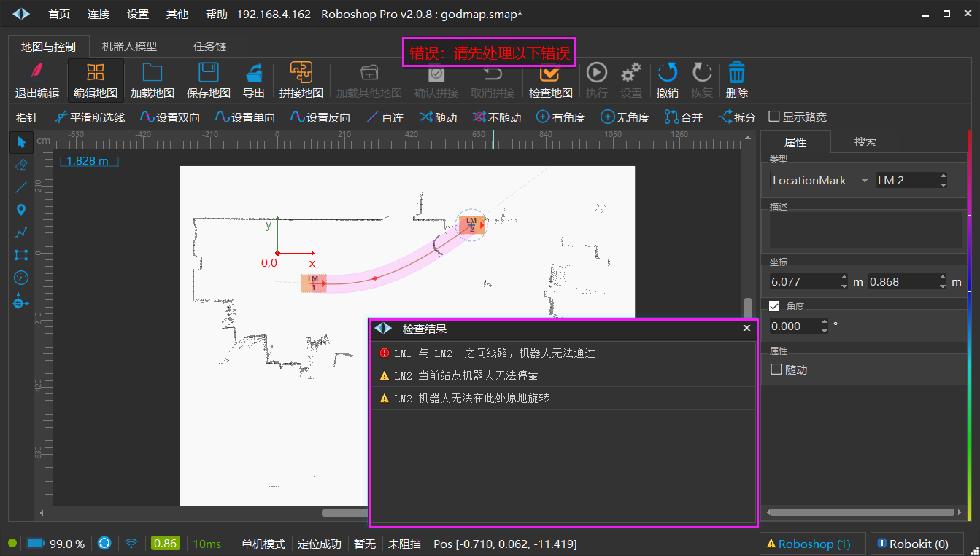Select the straight line tool in left sidebar
Viewport: 980px width, 556px height.
21,187
